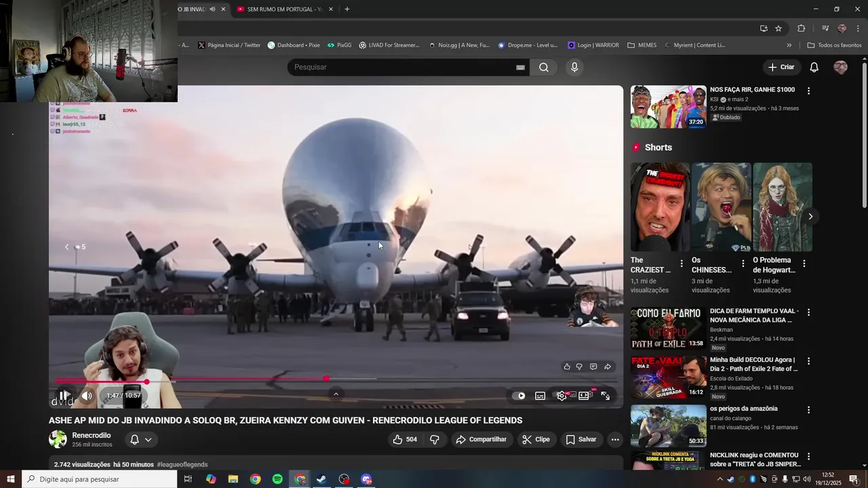Viewport: 868px width, 488px height.
Task: Open the YouTube notifications bell
Action: pos(814,67)
